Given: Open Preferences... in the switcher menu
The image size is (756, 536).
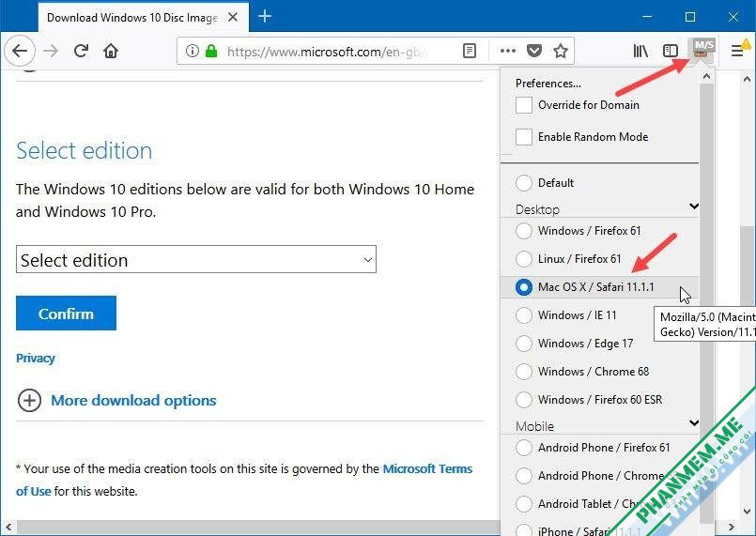Looking at the screenshot, I should click(x=548, y=84).
